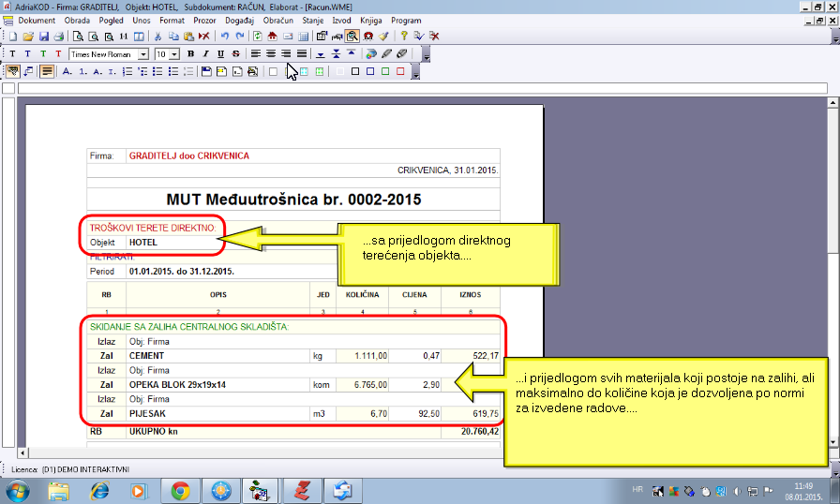This screenshot has width=840, height=504.
Task: Click the red house home icon
Action: click(273, 37)
